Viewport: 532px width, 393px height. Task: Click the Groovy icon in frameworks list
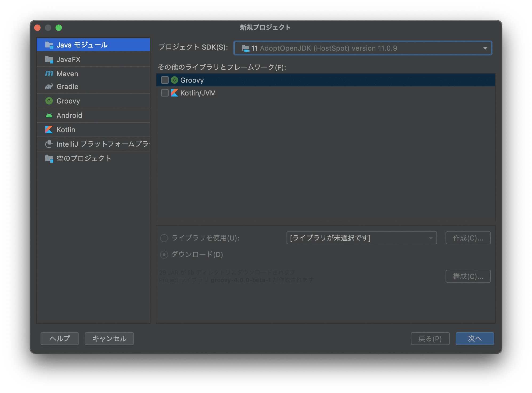point(174,80)
